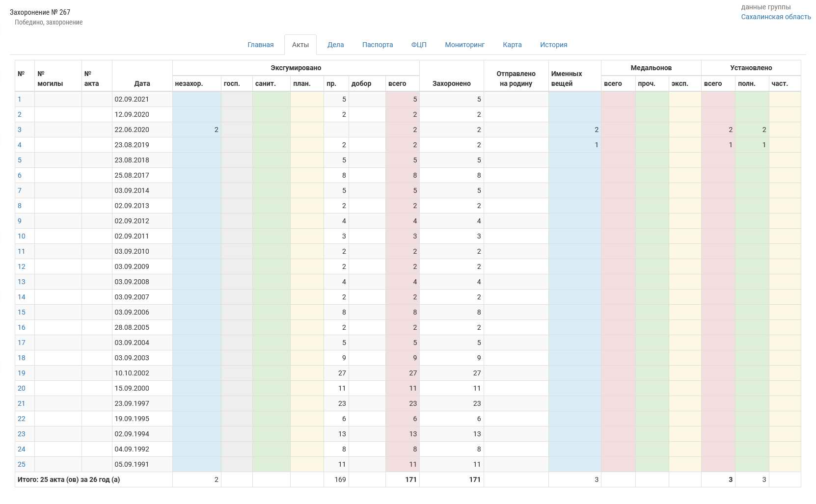Open act number 7 link

click(20, 190)
